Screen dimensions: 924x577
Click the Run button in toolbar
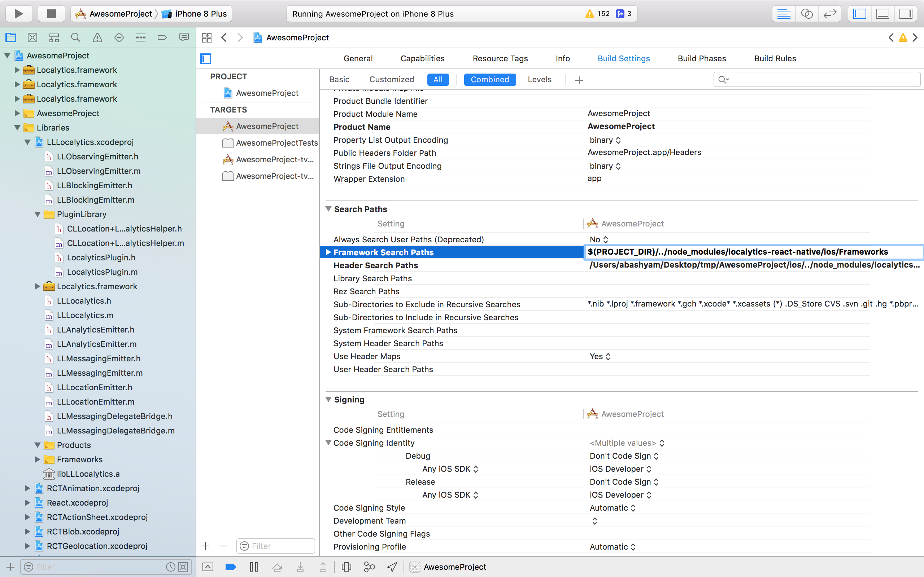click(19, 14)
